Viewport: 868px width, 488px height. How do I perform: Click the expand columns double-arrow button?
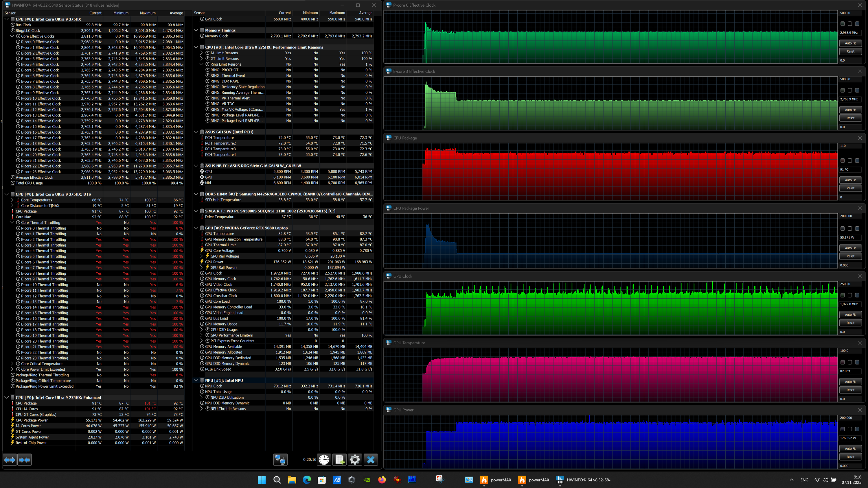pos(10,459)
